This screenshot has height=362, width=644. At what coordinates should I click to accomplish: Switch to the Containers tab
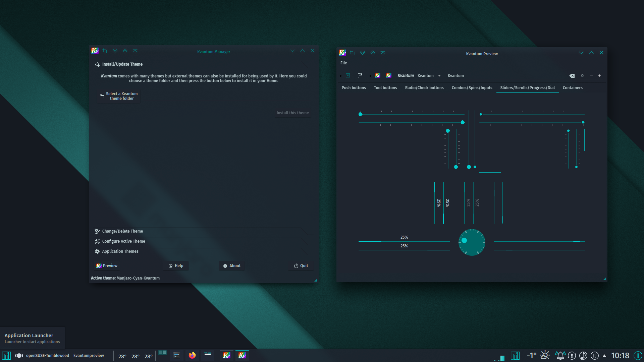(572, 87)
